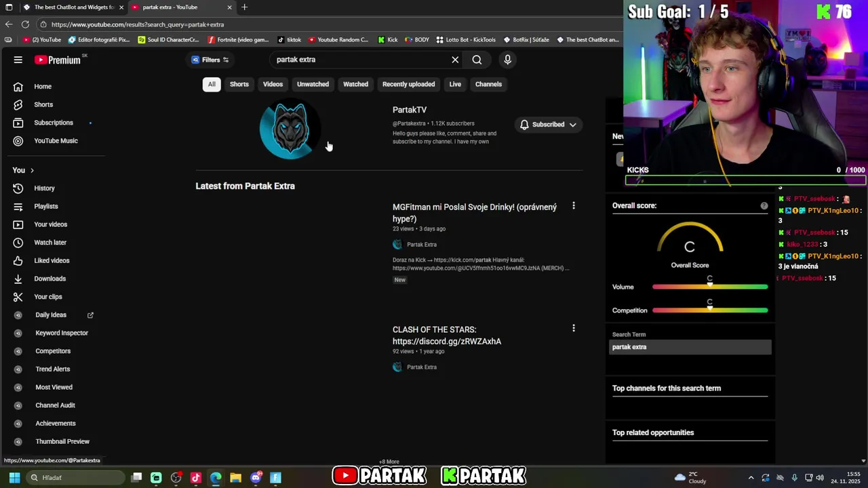Open the Home sidebar item
The height and width of the screenshot is (488, 868).
click(x=43, y=87)
